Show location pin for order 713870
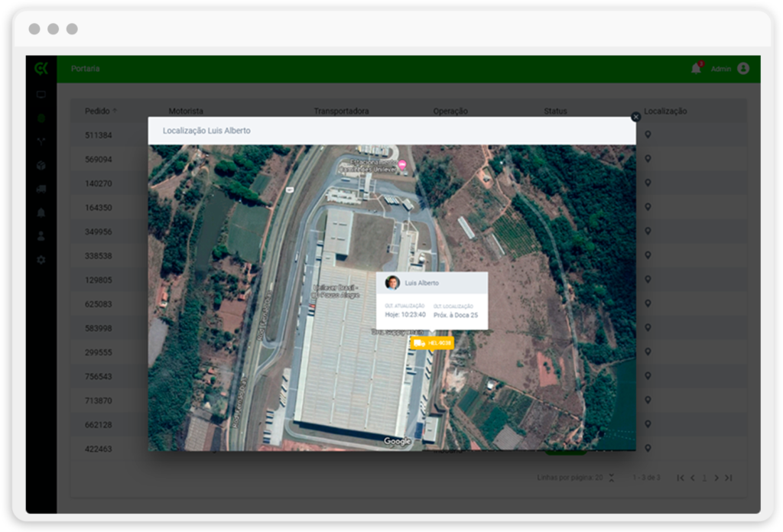The height and width of the screenshot is (532, 783). coord(648,400)
